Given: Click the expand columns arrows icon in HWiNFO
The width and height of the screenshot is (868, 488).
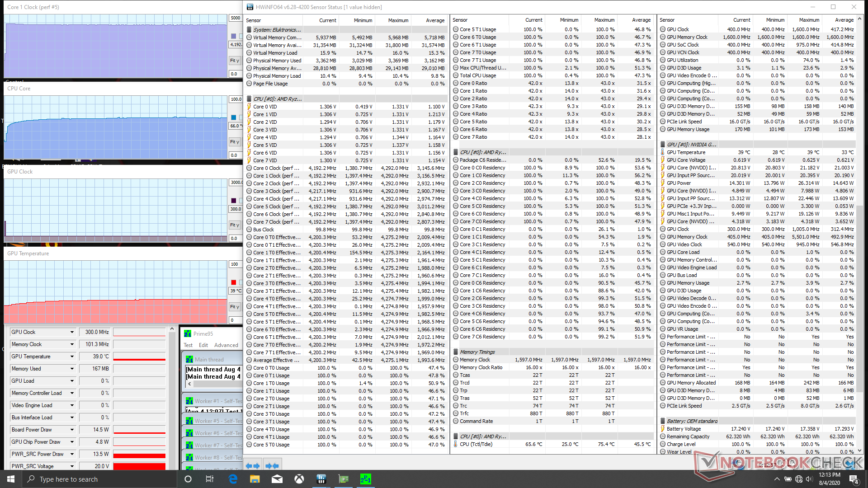Looking at the screenshot, I should click(253, 465).
